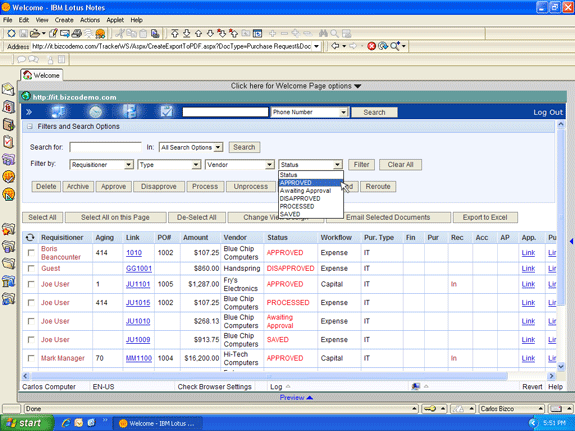Click Export to Excel button

[x=485, y=217]
